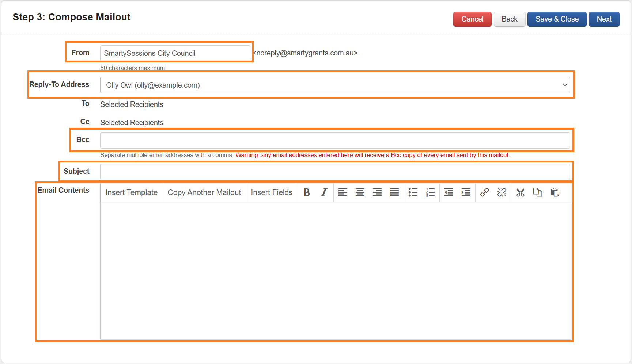Insert a numbered list
This screenshot has width=632, height=364.
point(430,192)
